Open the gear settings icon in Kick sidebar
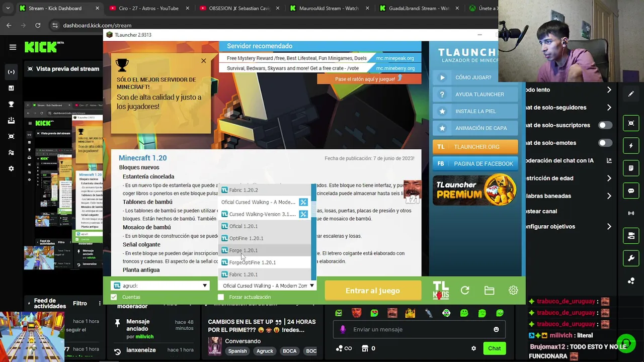This screenshot has width=644, height=362. point(11,168)
